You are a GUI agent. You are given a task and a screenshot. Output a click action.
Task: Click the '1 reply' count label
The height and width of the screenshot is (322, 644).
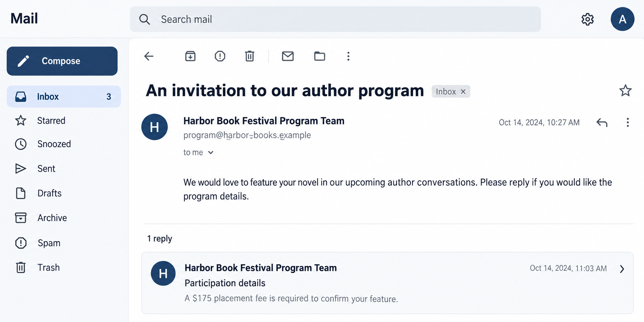(x=159, y=239)
